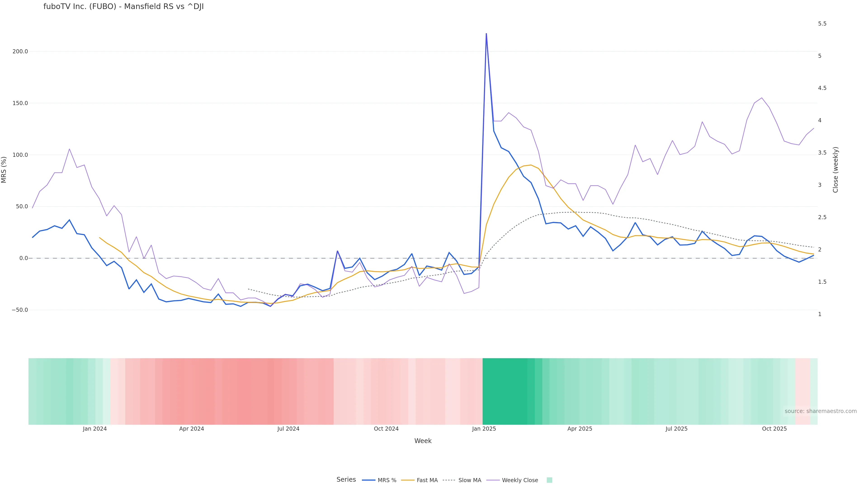Click the orange Fast MA legend line icon
The height and width of the screenshot is (488, 868).
[x=408, y=480]
